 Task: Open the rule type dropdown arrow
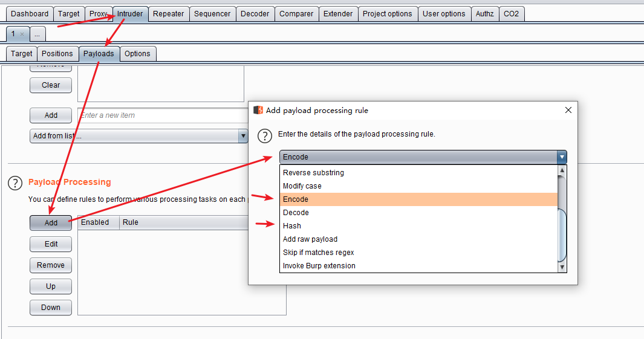click(562, 157)
